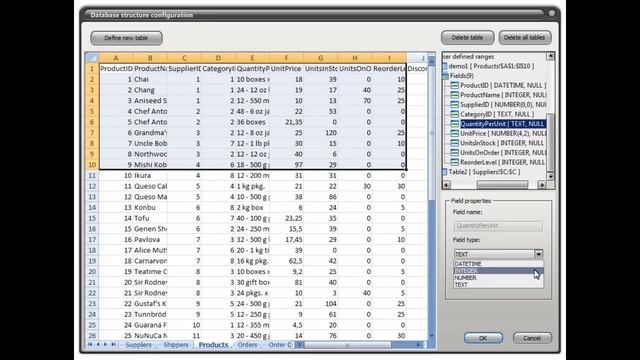Click the tree horizontal scrollbar thumb
Image resolution: width=640 pixels, height=360 pixels.
point(502,185)
